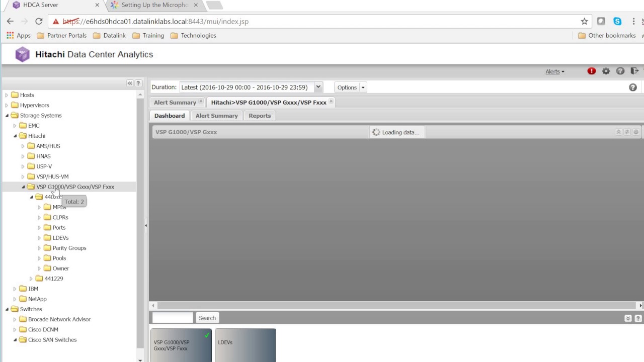Image resolution: width=644 pixels, height=362 pixels.
Task: Reload the page with refresh icon
Action: tap(39, 22)
